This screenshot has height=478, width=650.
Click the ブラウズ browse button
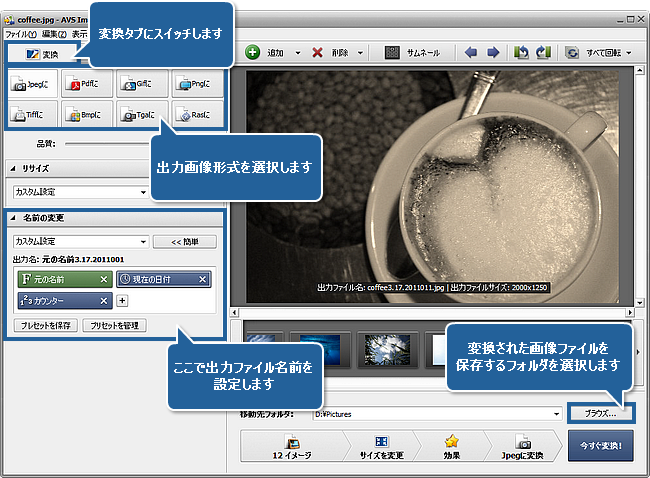pyautogui.click(x=600, y=412)
